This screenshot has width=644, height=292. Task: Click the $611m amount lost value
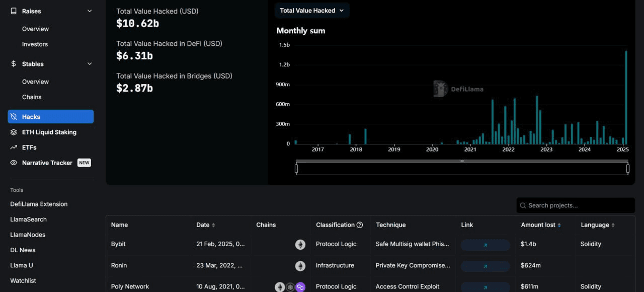pyautogui.click(x=530, y=286)
